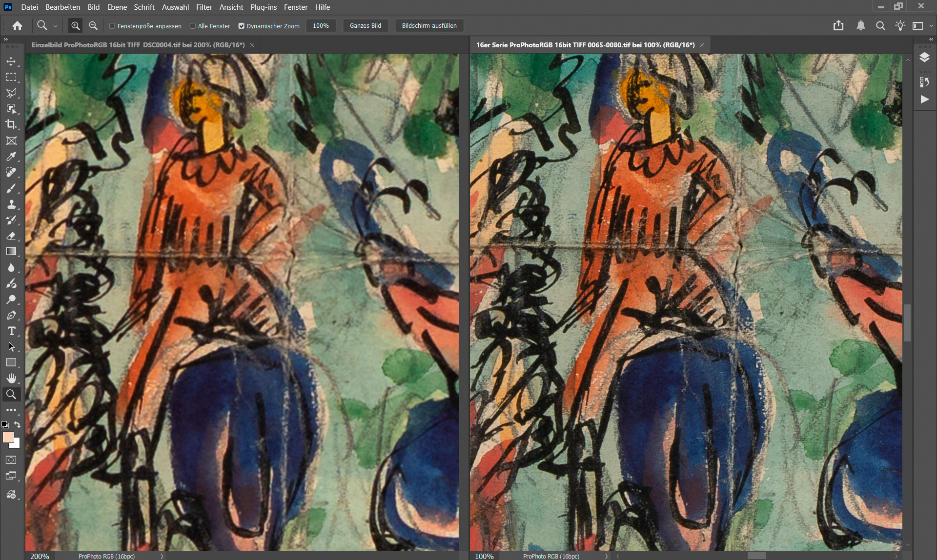The image size is (937, 560).
Task: Reset to default foreground and background colors
Action: point(5,425)
